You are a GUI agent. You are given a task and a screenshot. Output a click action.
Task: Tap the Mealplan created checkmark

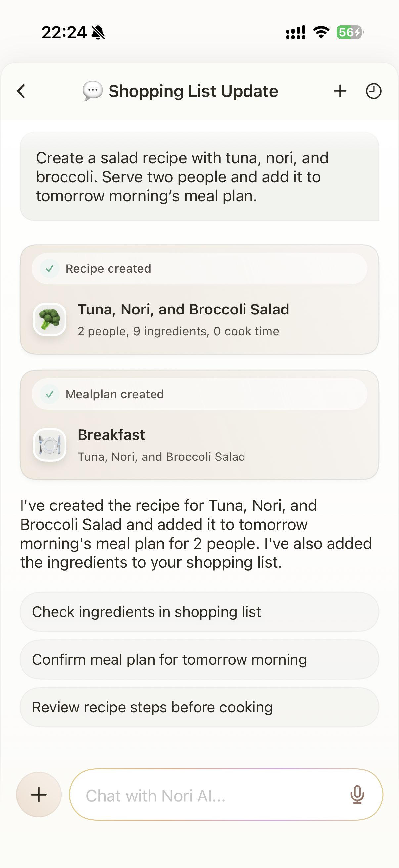pyautogui.click(x=50, y=394)
